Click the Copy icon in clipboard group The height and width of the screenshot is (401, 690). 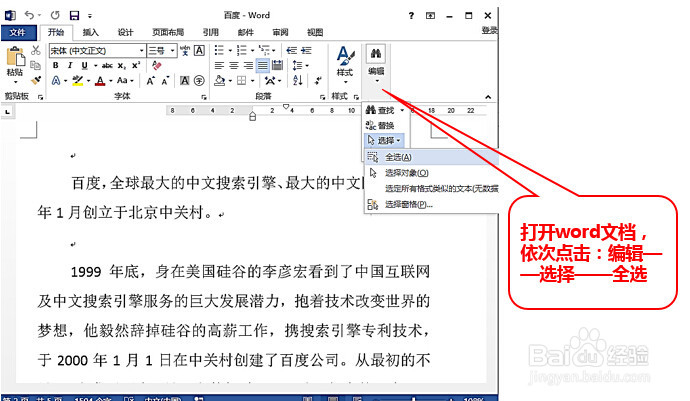(x=36, y=65)
